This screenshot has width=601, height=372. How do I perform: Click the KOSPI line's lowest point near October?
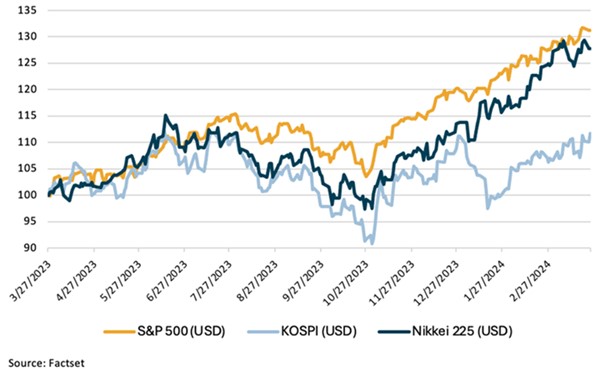click(373, 243)
